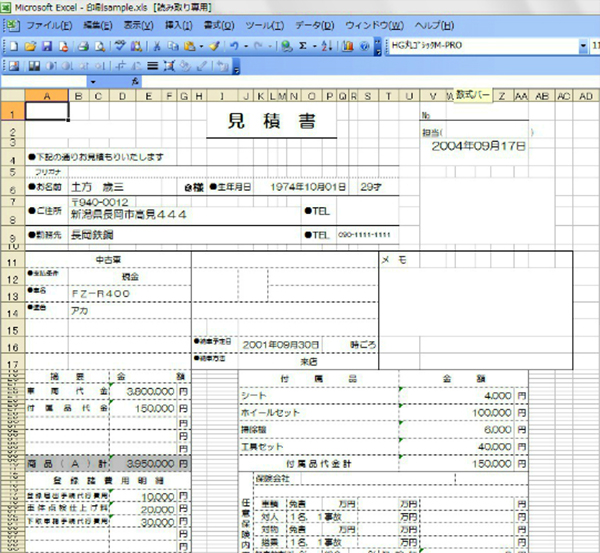Click the New workbook icon
Viewport: 600px width, 553px height.
pos(14,46)
